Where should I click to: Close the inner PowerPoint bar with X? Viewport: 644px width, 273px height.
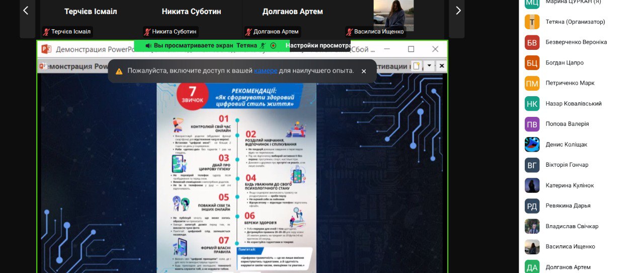point(441,66)
